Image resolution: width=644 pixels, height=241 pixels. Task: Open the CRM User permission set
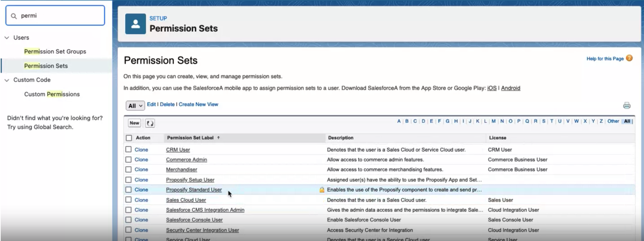[x=178, y=150]
